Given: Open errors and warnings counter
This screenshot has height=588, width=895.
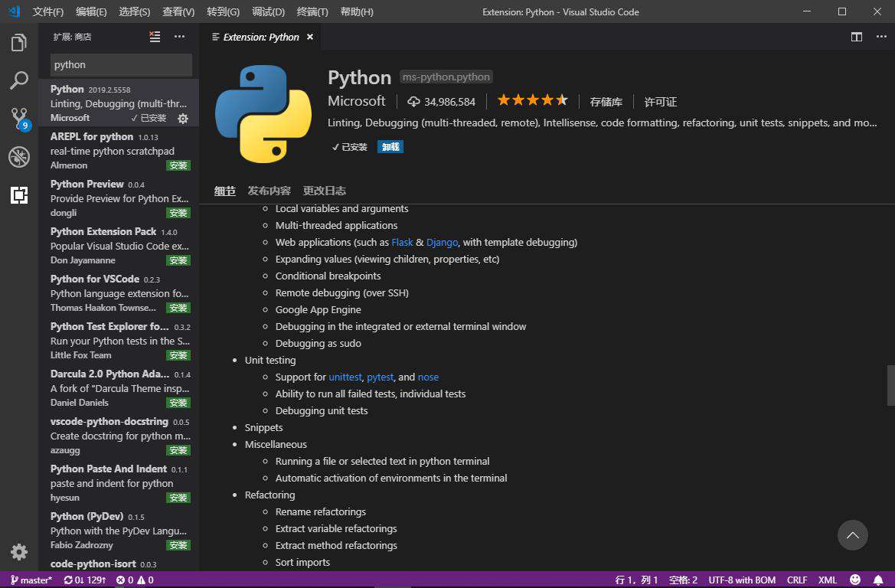Looking at the screenshot, I should point(135,580).
